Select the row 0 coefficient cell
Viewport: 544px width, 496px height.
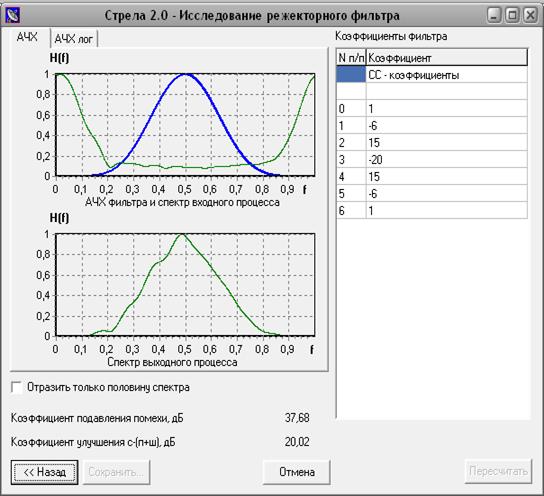click(447, 109)
